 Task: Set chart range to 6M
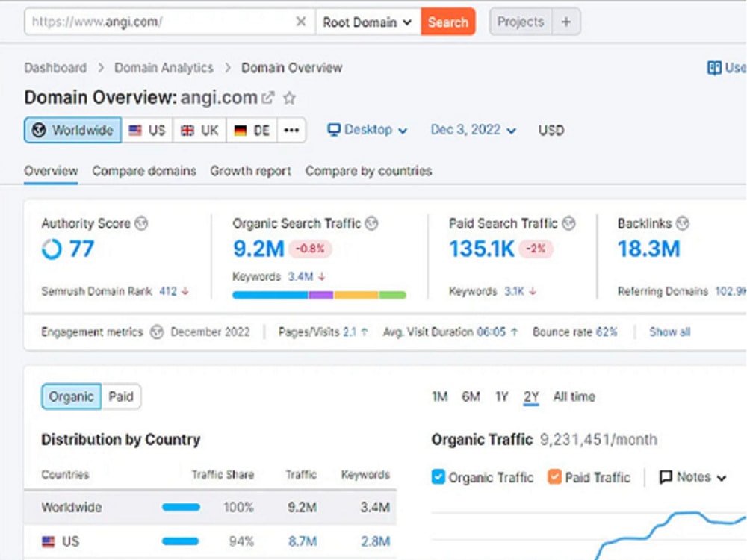[471, 396]
